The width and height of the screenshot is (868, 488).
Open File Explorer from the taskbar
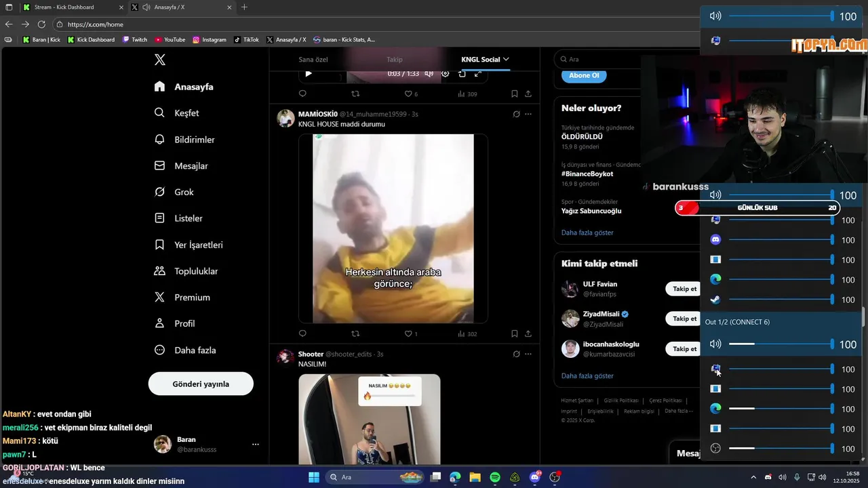pyautogui.click(x=475, y=477)
